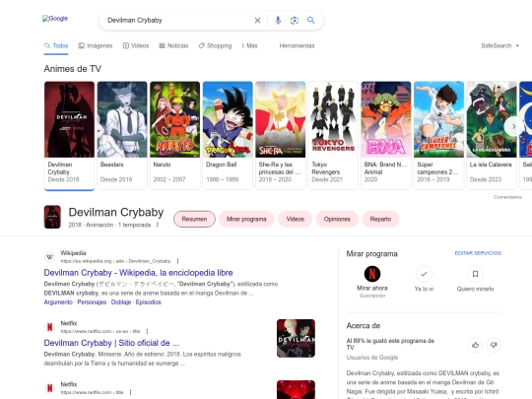Select the Devilman Crybaby carousel card
Screen dimensions: 532x399
coord(69,135)
